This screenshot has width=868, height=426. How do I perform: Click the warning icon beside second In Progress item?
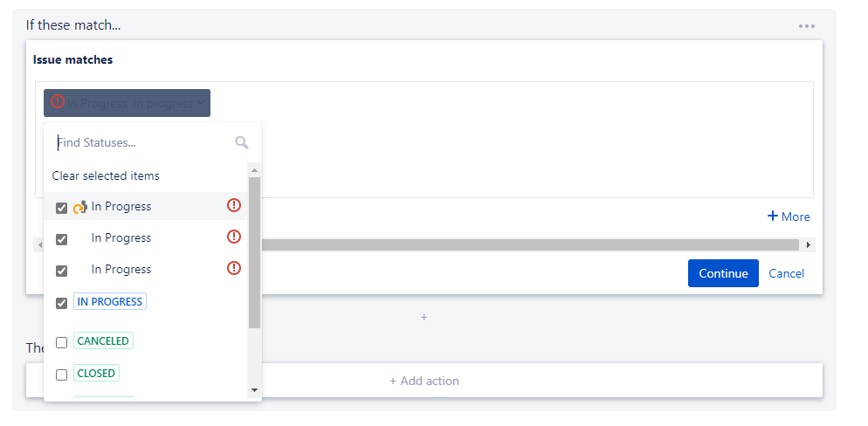234,237
